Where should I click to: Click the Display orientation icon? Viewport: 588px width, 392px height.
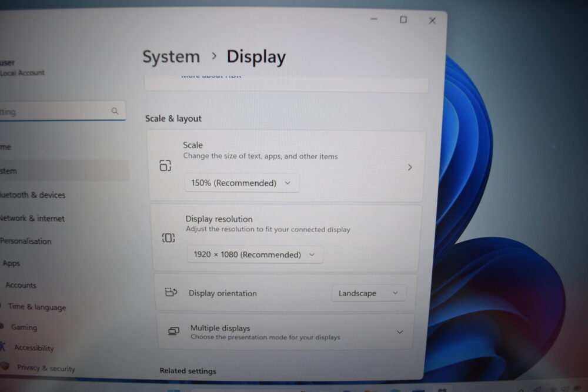click(171, 292)
